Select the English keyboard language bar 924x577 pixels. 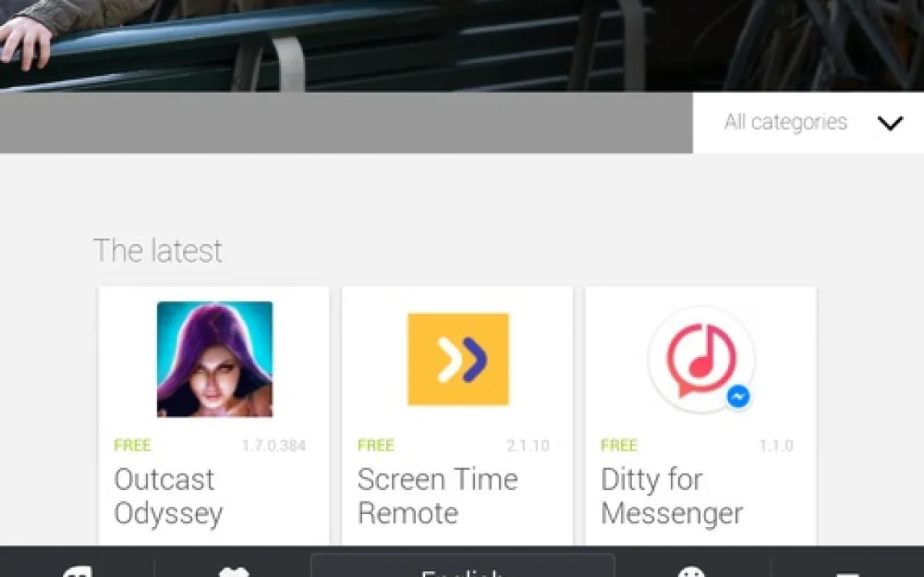pos(462,567)
